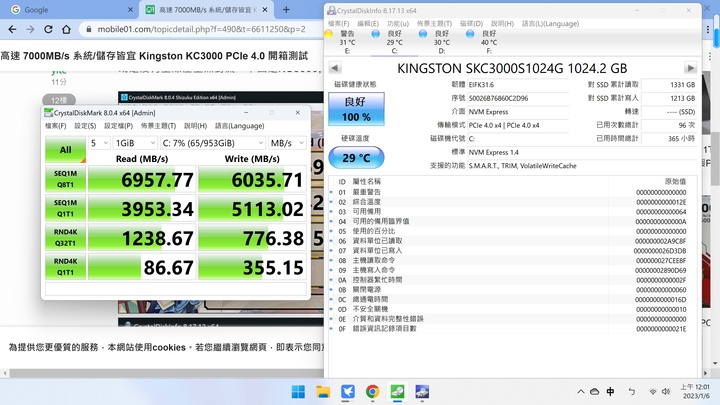Reload the mobile01 page
Screen dimensions: 720x405
(48, 29)
